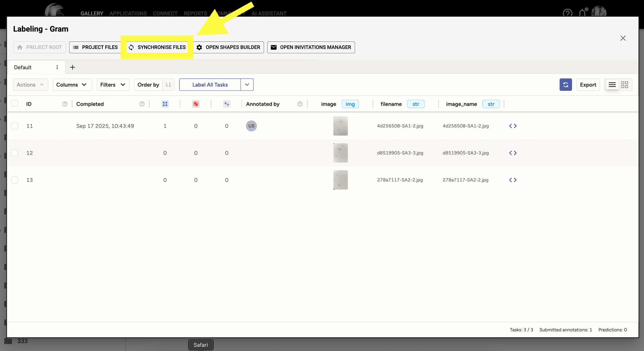Click the order direction sort icon
644x351 pixels.
click(168, 85)
